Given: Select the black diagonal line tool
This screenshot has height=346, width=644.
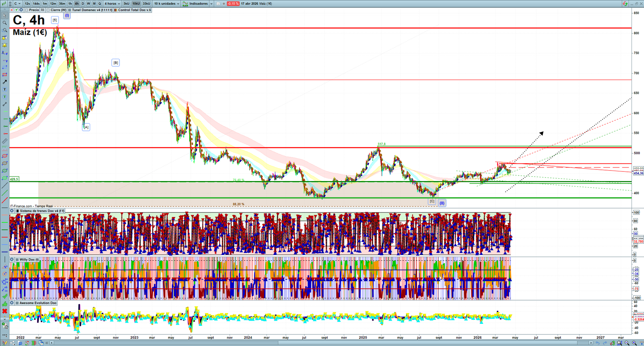Looking at the screenshot, I should (x=4, y=185).
